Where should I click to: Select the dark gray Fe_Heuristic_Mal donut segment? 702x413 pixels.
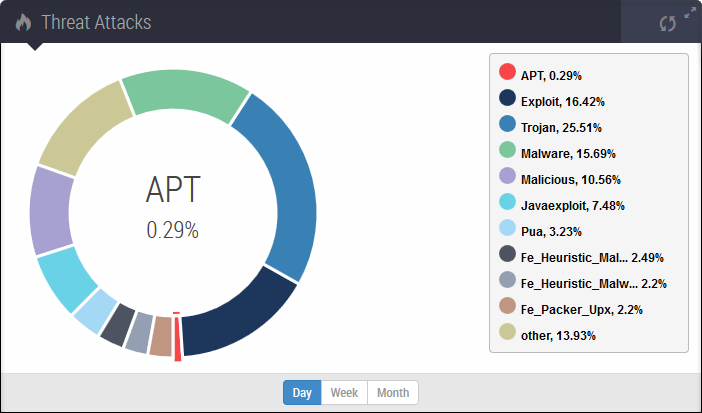tap(117, 326)
